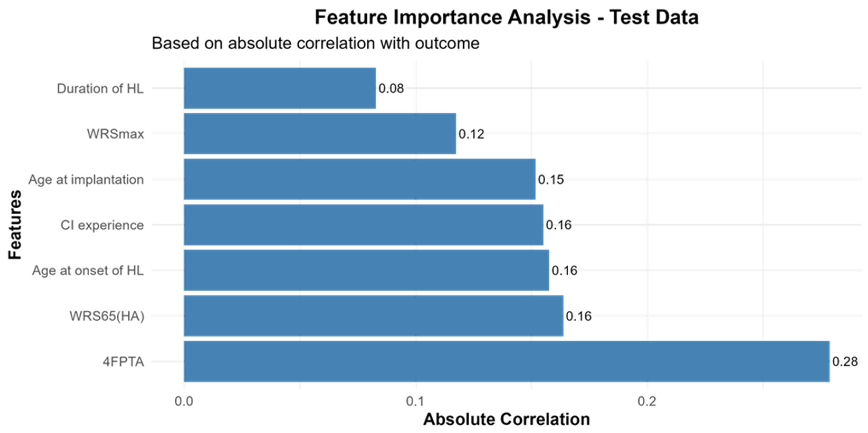Screen dimensions: 868x433
Task: Click the CI experience bar
Action: click(363, 225)
